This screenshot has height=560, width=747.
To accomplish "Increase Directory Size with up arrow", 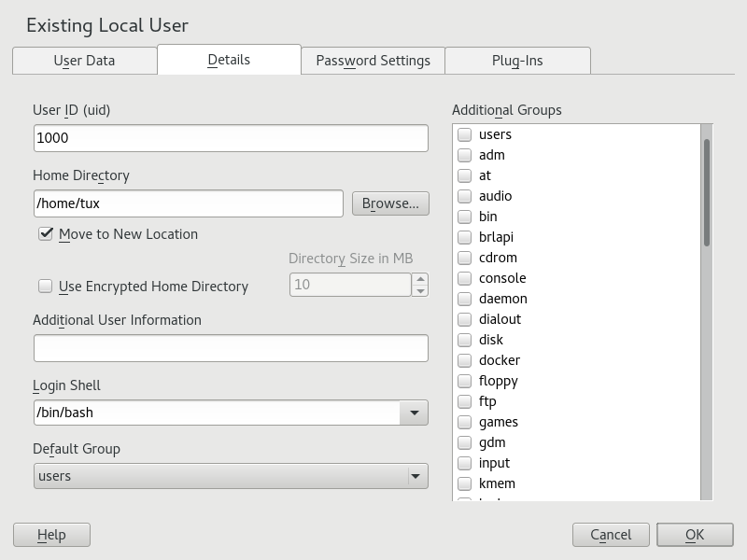I will click(420, 279).
